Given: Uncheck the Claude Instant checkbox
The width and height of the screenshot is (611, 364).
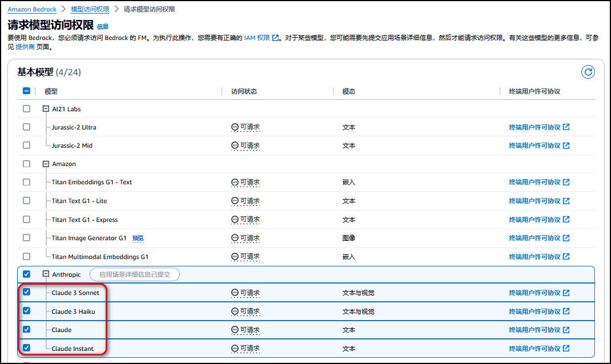Looking at the screenshot, I should click(26, 347).
